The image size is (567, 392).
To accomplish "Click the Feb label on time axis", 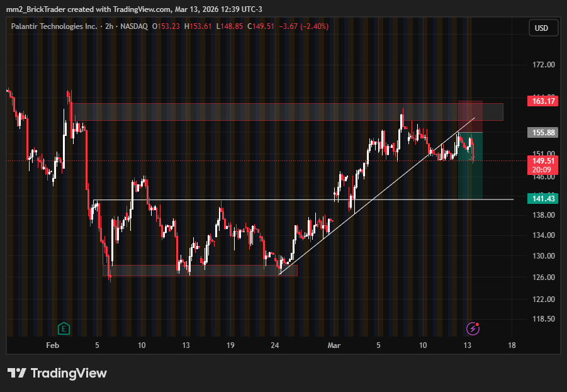I will (52, 345).
